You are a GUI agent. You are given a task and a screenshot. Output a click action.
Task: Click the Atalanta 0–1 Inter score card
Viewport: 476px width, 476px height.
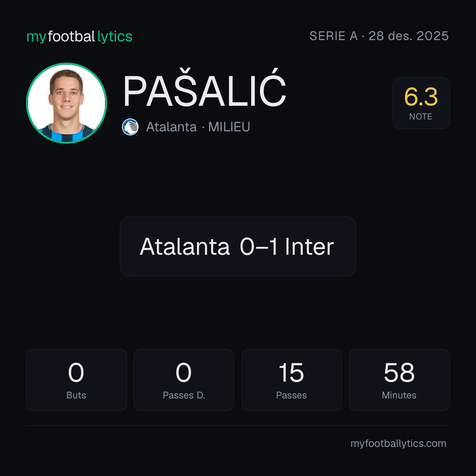coord(238,246)
